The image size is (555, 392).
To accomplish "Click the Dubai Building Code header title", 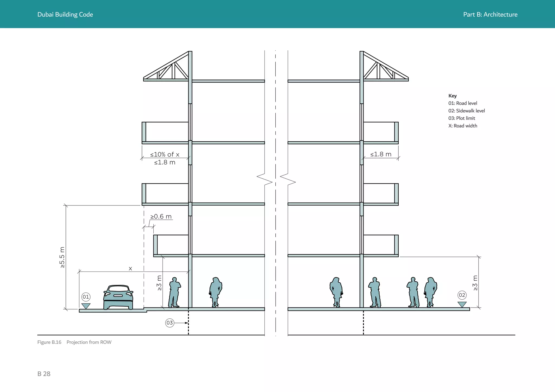I will tap(65, 15).
